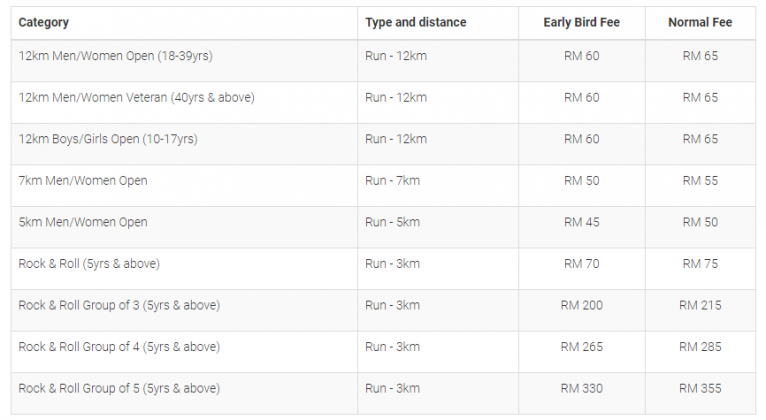766x420 pixels.
Task: Click Rock & Roll Group of 3 category
Action: 119,305
